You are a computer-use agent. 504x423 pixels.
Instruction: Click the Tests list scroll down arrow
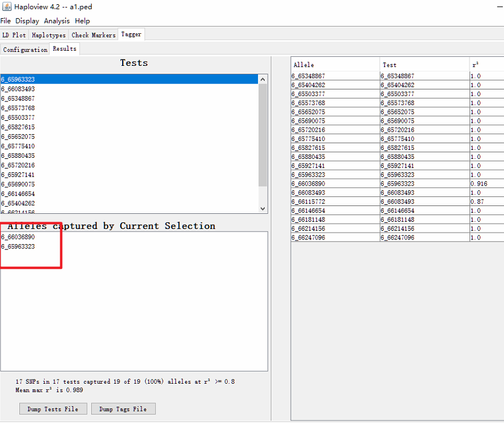263,208
